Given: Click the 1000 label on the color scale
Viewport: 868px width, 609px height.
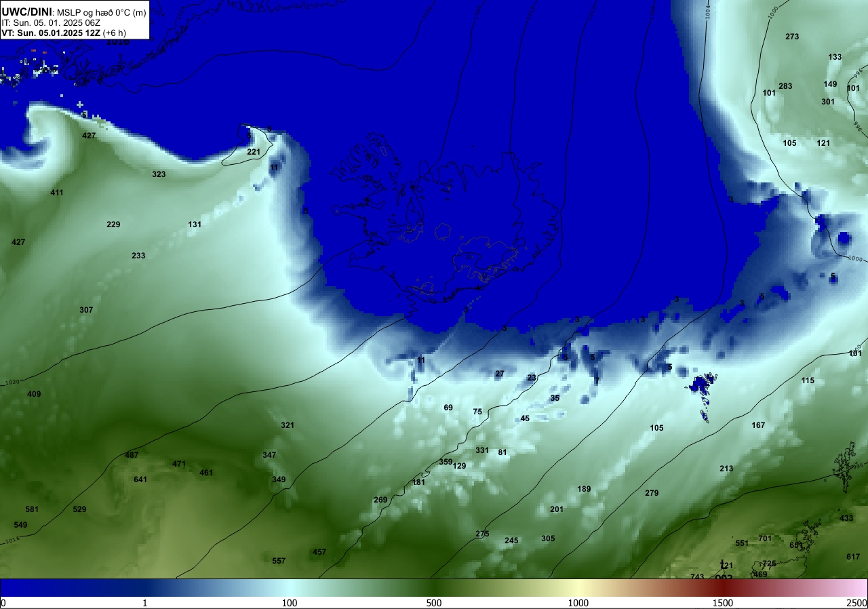Looking at the screenshot, I should (x=578, y=603).
